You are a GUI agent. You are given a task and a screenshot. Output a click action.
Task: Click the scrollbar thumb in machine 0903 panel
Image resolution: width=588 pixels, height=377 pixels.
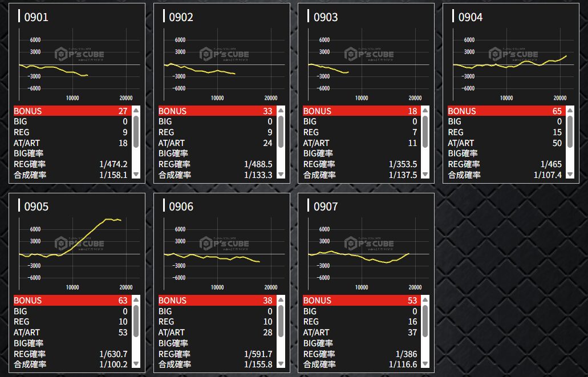[x=425, y=132]
